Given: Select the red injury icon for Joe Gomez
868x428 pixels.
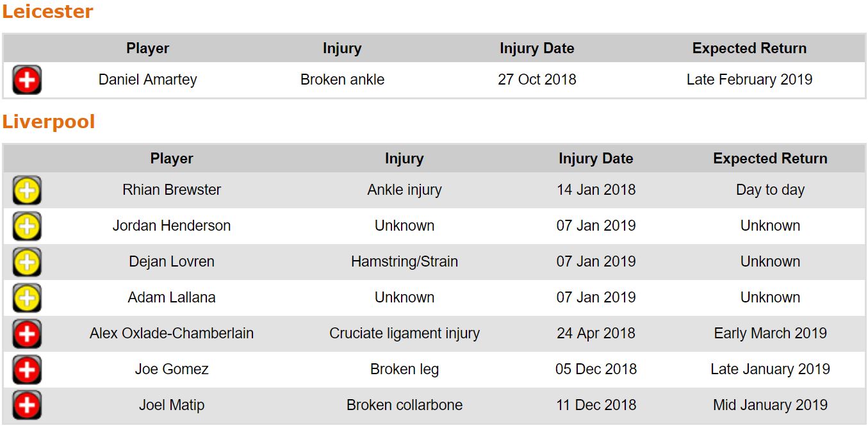Looking at the screenshot, I should point(27,370).
